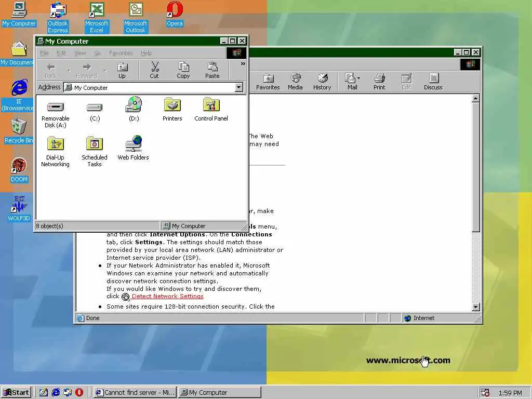Click the Done status text in Internet Explorer
The width and height of the screenshot is (532, 399).
point(92,318)
